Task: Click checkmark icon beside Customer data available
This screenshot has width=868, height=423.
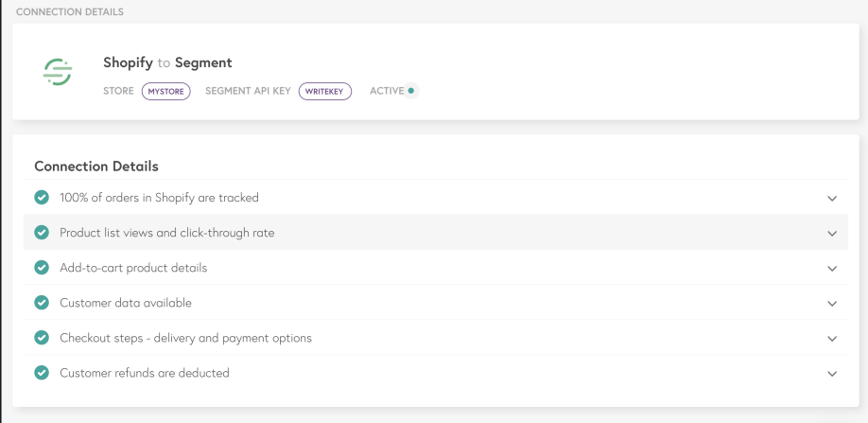Action: pyautogui.click(x=42, y=303)
